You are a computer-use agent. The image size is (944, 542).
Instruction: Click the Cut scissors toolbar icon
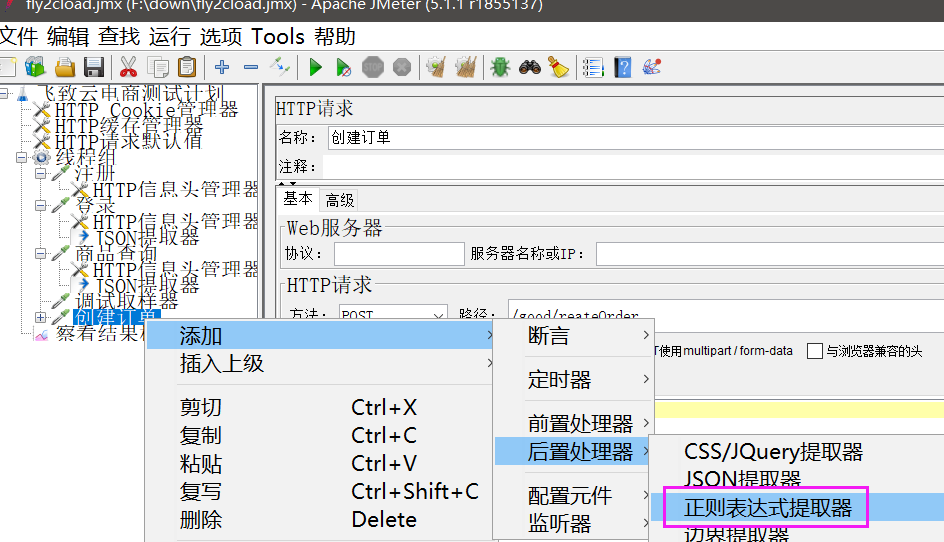pyautogui.click(x=128, y=67)
